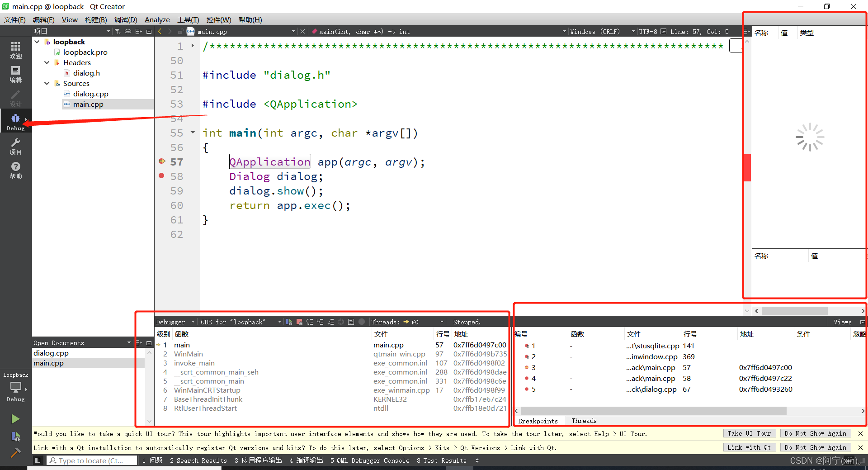Toggle breakpoint 1 in stusqlite.cpp row
Viewport: 868px width, 470px height.
[x=527, y=346]
